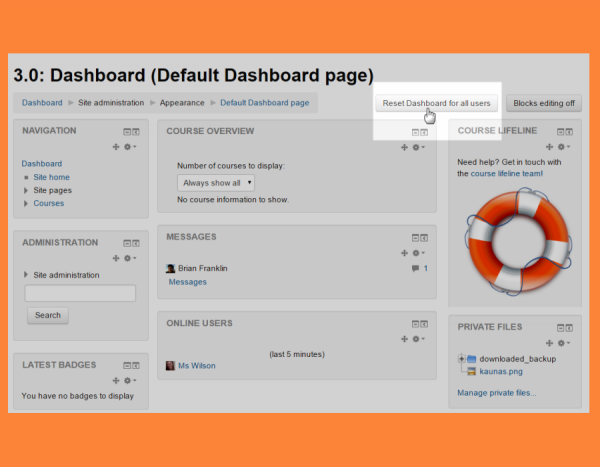600x467 pixels.
Task: Click the move icon in Navigation block
Action: [116, 147]
